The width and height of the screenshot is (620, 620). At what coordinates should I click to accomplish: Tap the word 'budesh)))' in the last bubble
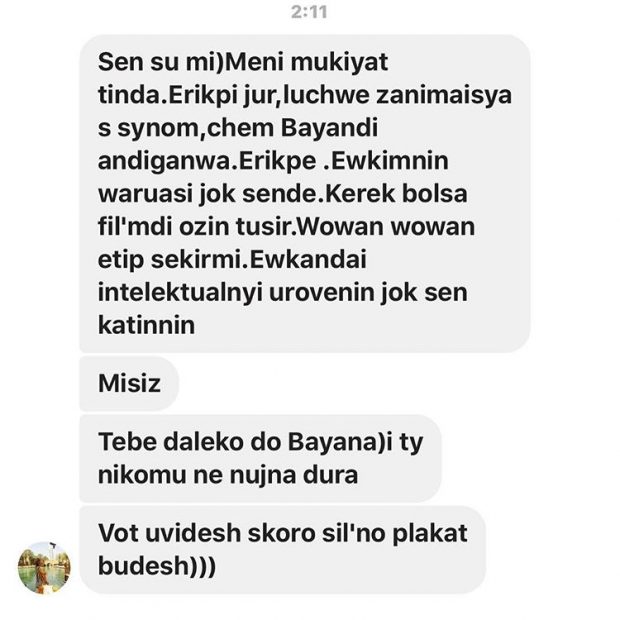pyautogui.click(x=157, y=566)
